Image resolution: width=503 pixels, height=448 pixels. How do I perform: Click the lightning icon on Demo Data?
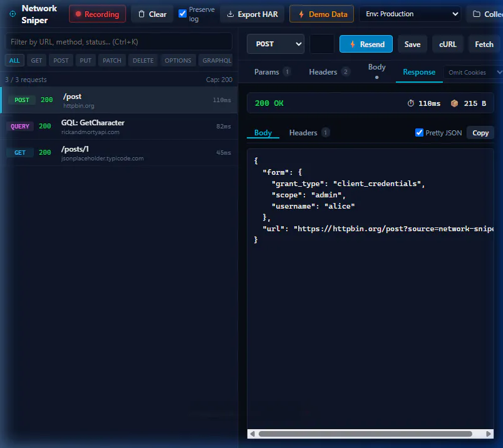point(301,14)
